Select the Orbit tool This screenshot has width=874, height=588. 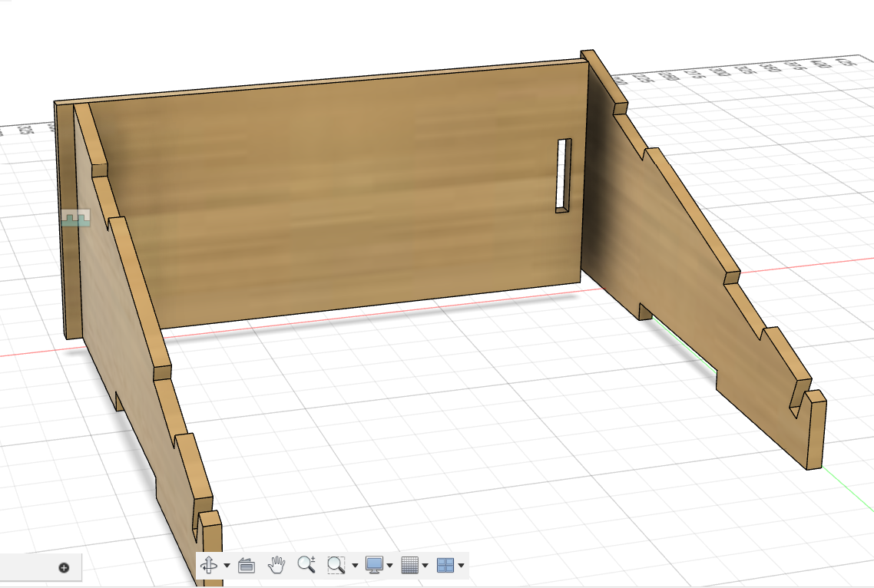click(209, 565)
